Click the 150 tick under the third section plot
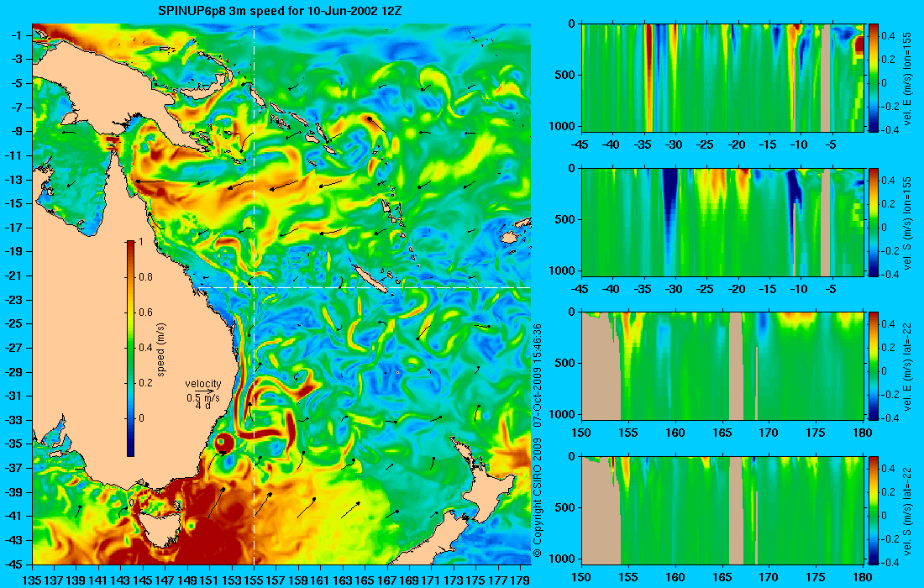 [581, 432]
